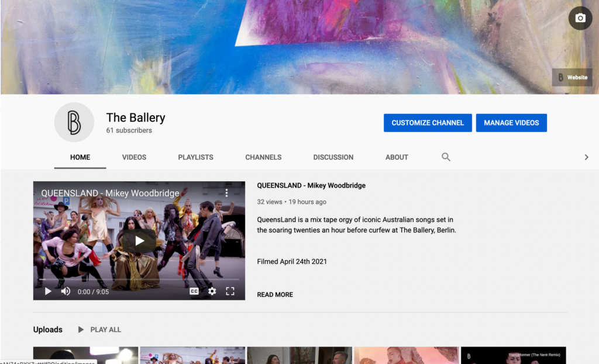Click the 32 views • 19 hours ago text

click(x=291, y=202)
